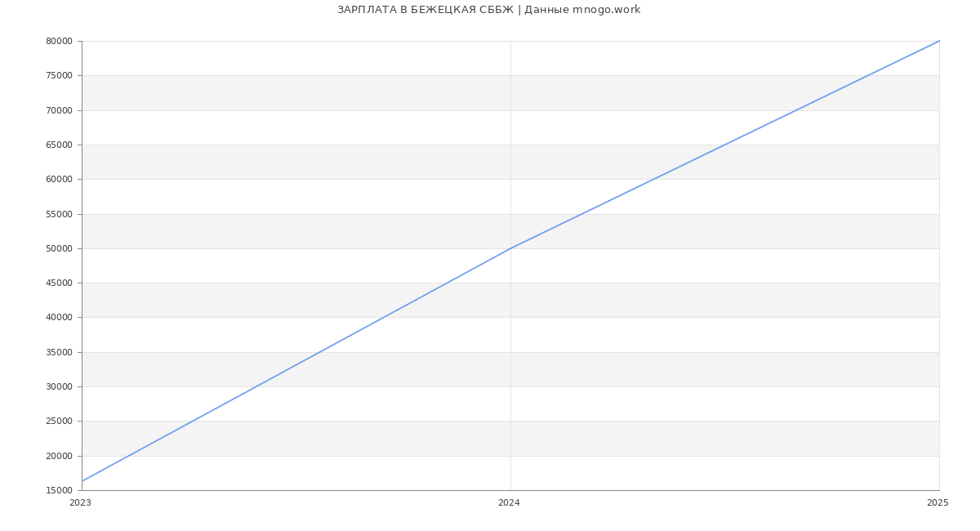Click the 50000 y-axis label
The width and height of the screenshot is (980, 531).
[59, 249]
